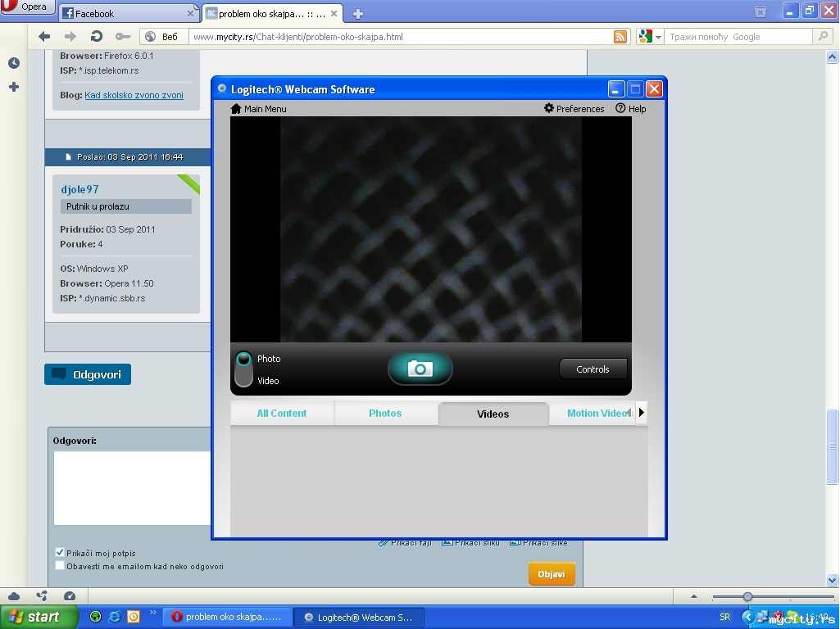Click the Google search input field

[x=738, y=36]
